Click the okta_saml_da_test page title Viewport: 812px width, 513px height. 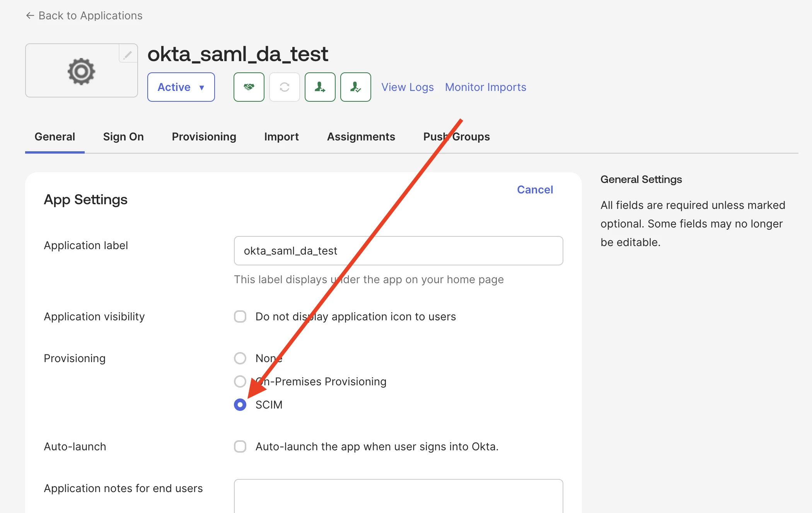(x=238, y=54)
